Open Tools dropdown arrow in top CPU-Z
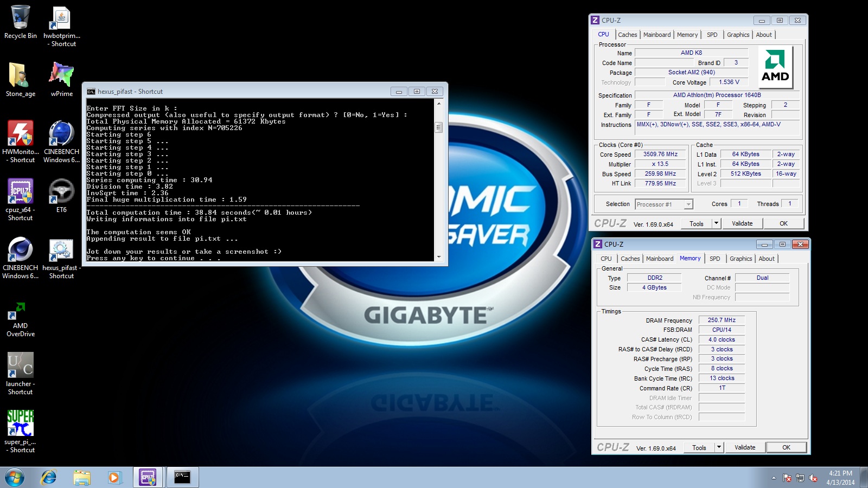The image size is (868, 488). tap(716, 223)
